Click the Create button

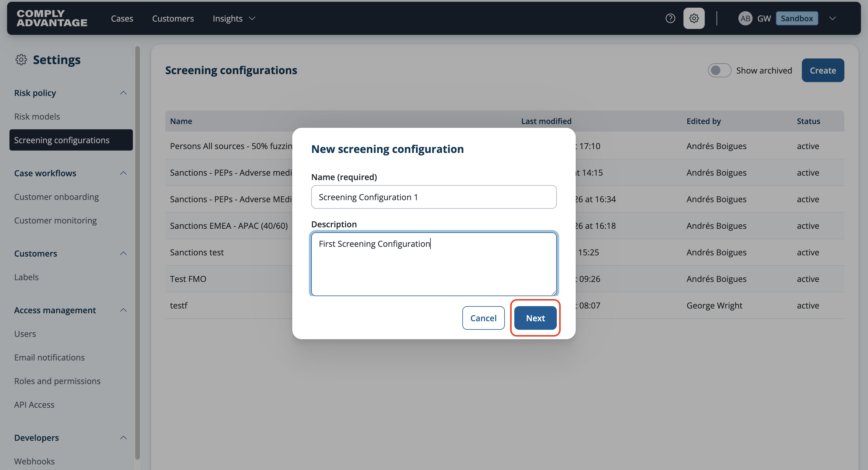(x=823, y=70)
